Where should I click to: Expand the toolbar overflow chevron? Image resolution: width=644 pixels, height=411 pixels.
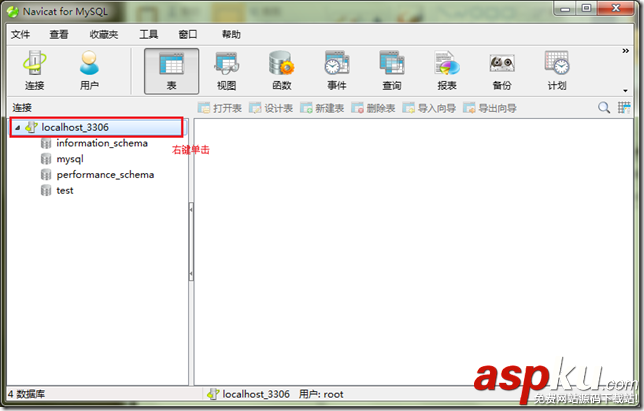coord(625,51)
